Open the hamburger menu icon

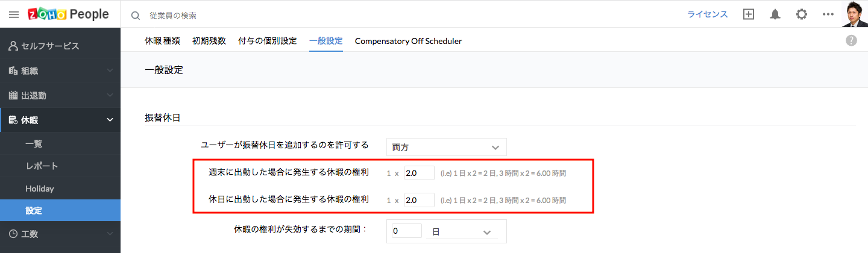[14, 14]
